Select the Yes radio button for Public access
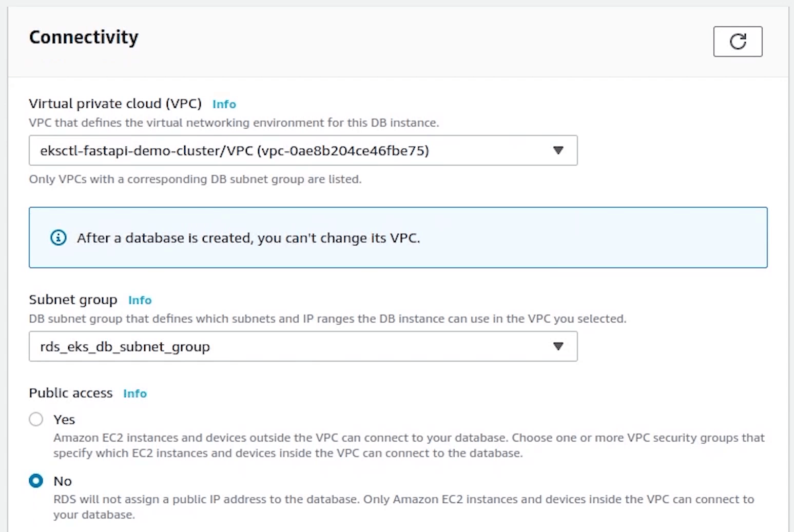The width and height of the screenshot is (794, 532). 36,420
